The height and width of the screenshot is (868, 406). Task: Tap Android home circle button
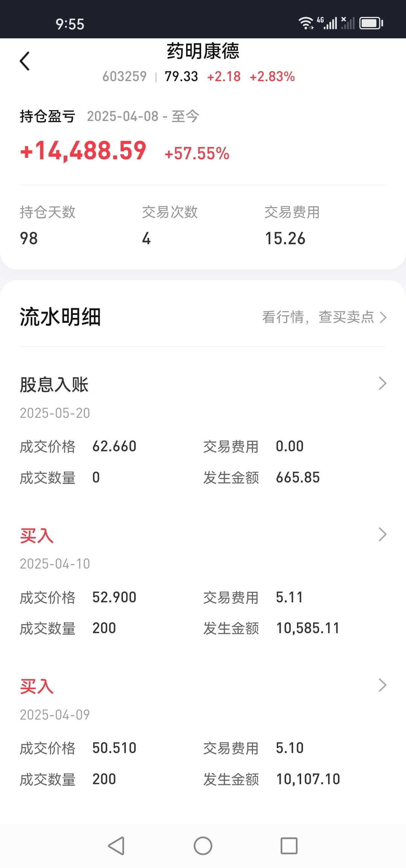click(x=203, y=846)
